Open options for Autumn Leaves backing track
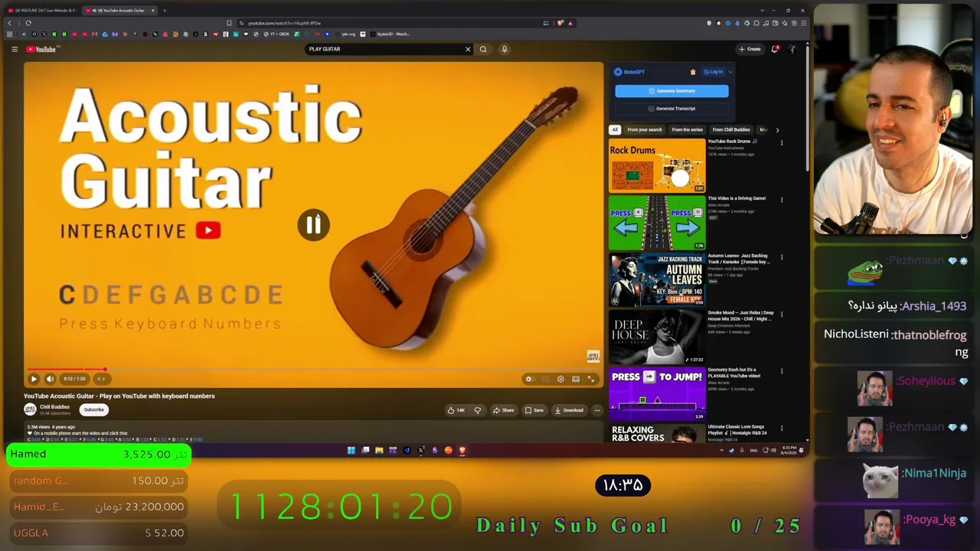 (782, 257)
